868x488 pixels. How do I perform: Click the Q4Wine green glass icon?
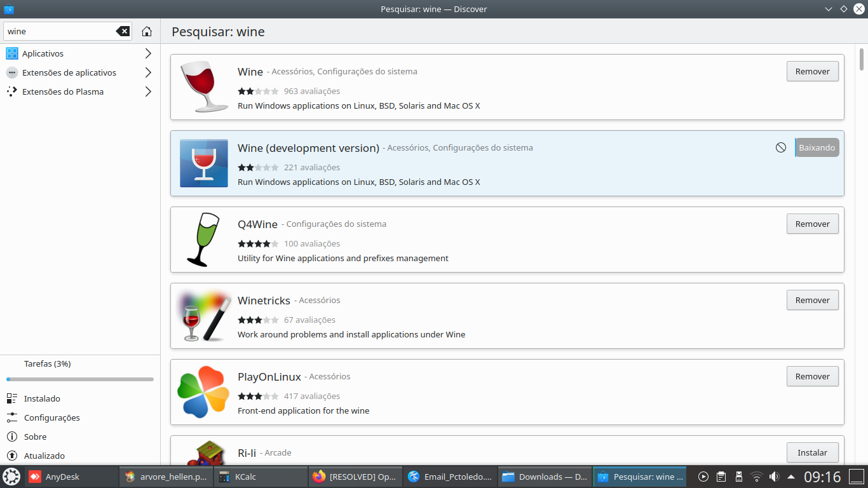tap(203, 240)
